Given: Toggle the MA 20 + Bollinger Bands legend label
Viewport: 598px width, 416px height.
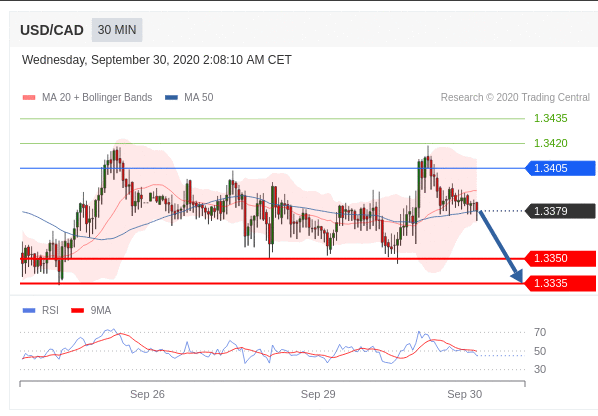Looking at the screenshot, I should coord(97,98).
